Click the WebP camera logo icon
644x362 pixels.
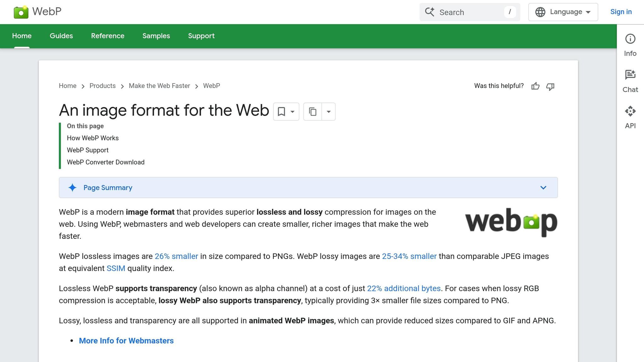tap(21, 12)
